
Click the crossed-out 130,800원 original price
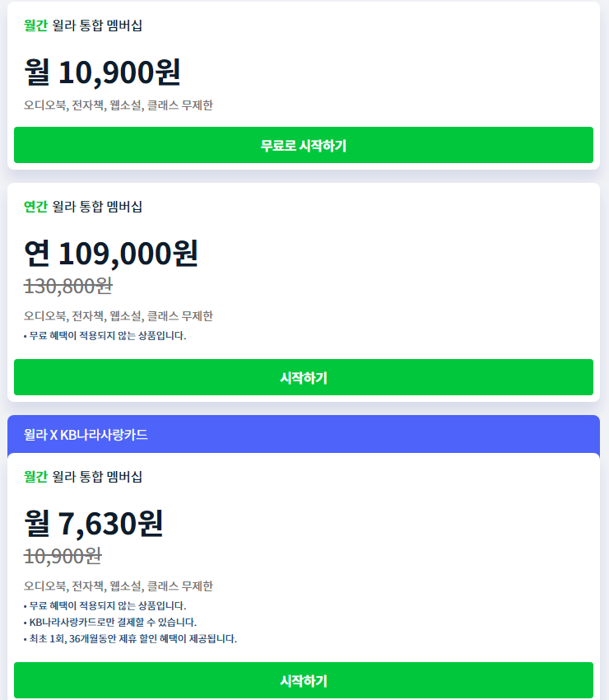[x=68, y=286]
